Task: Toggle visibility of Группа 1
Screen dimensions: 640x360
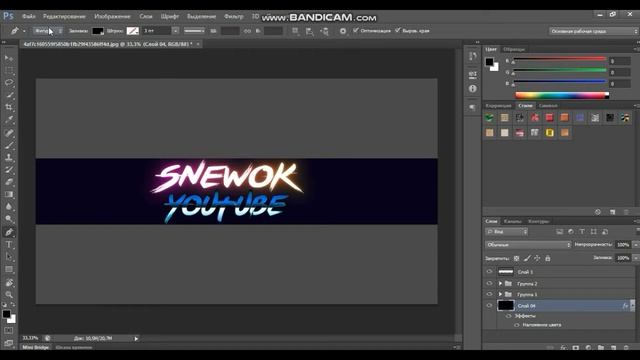Action: click(489, 294)
